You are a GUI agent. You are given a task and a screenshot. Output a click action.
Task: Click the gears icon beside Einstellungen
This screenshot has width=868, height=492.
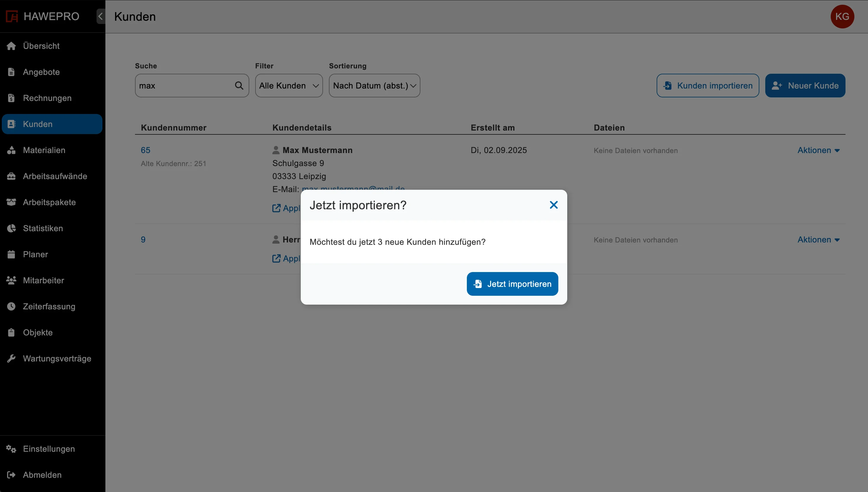pyautogui.click(x=11, y=449)
